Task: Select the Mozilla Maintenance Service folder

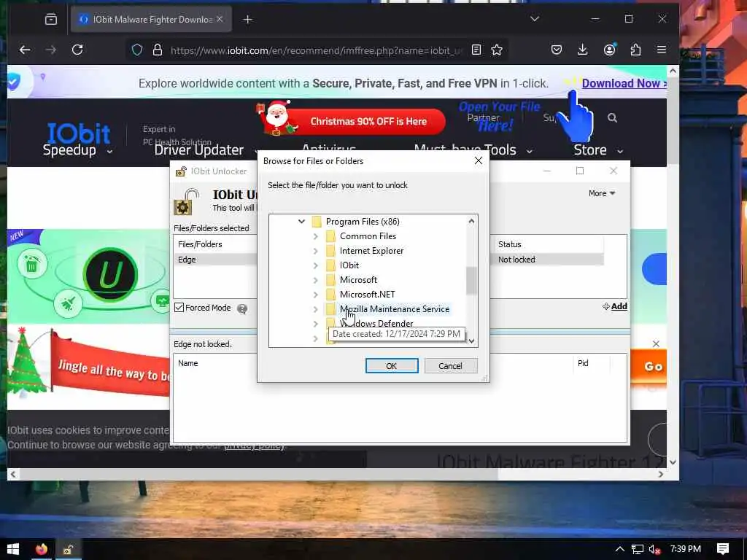Action: 394,309
